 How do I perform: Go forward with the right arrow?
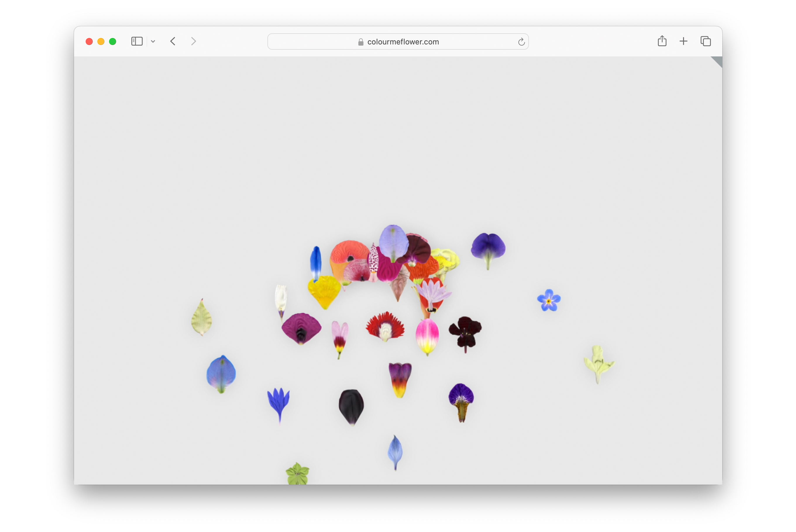(194, 42)
